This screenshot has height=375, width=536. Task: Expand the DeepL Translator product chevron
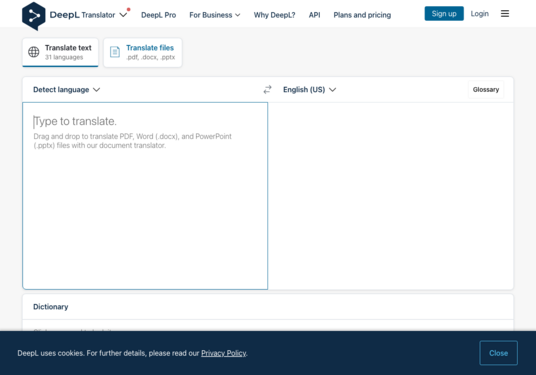tap(123, 15)
